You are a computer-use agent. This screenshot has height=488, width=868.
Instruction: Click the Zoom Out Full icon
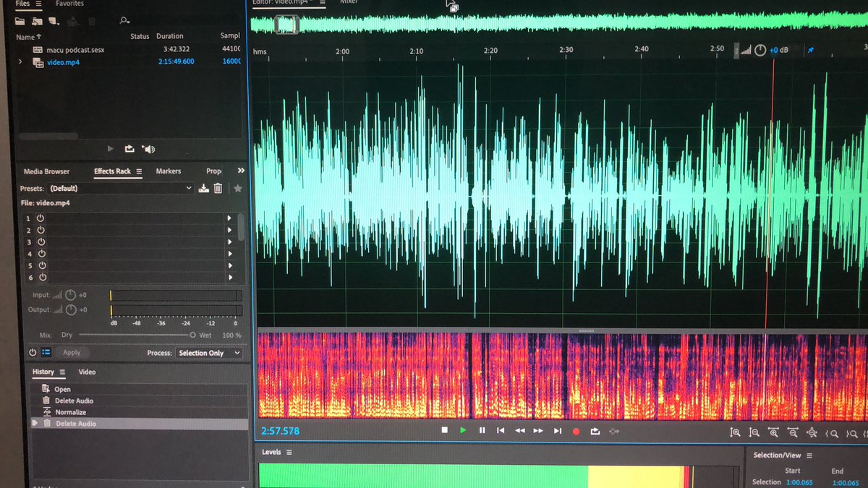pyautogui.click(x=811, y=433)
